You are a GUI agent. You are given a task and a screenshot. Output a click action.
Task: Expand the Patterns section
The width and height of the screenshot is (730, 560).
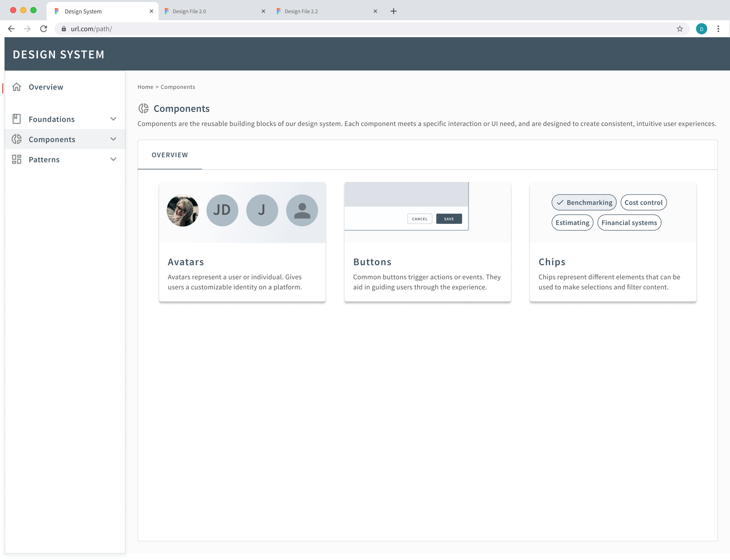113,159
